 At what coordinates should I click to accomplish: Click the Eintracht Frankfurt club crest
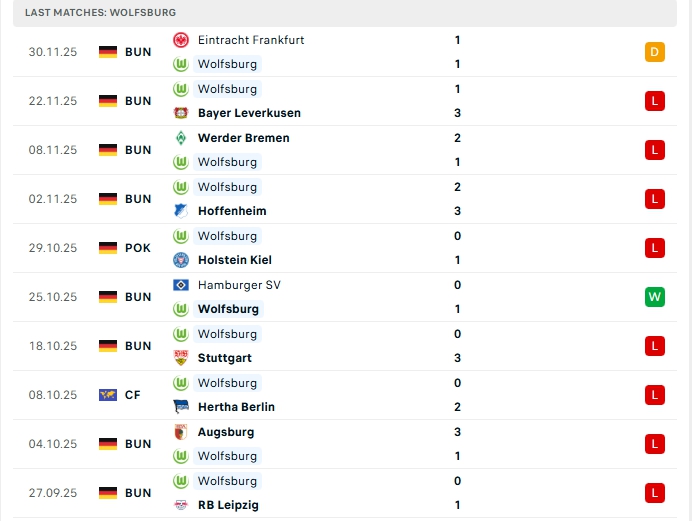pyautogui.click(x=181, y=40)
